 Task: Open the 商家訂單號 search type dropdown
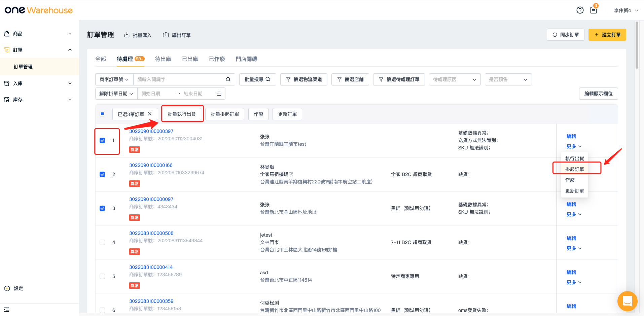114,79
